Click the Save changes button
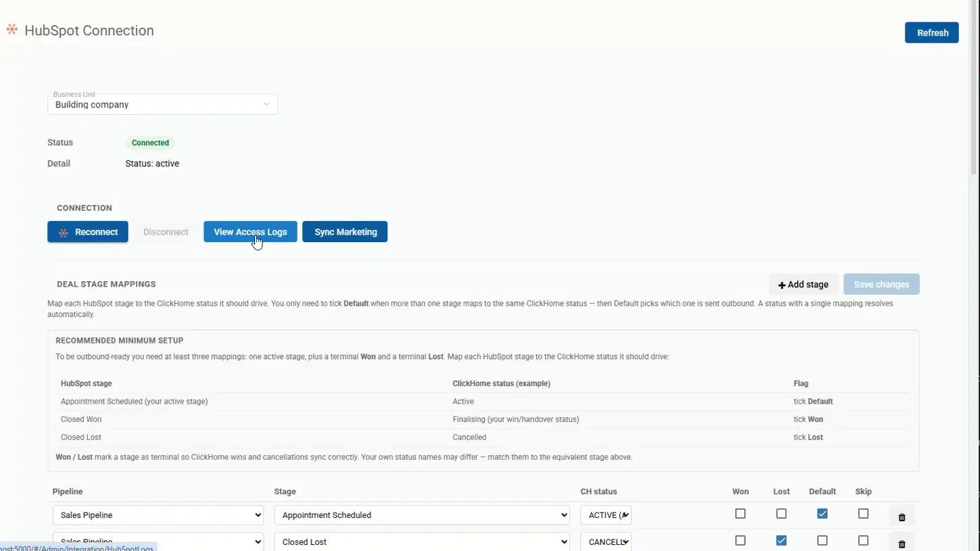Screen dimensions: 980x551 (x=881, y=285)
